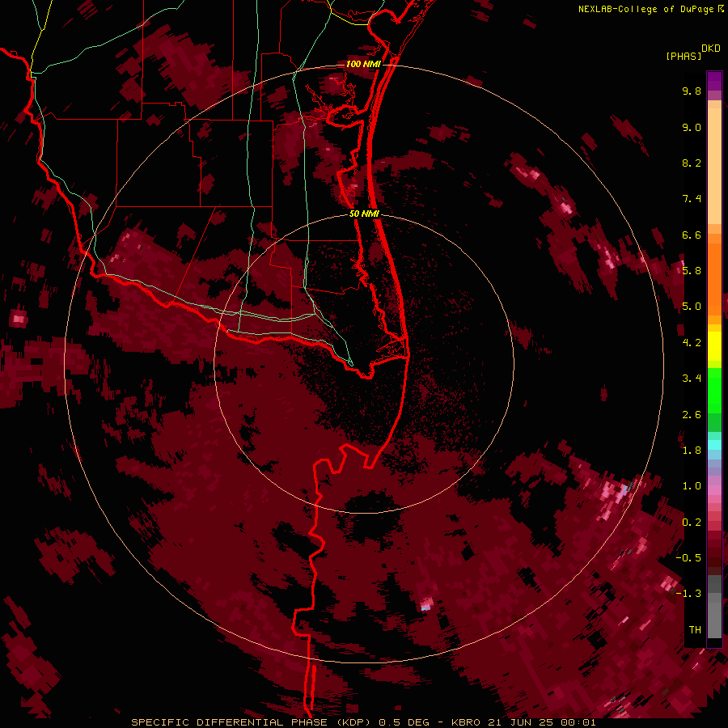
Task: Click the 5.8 value on the legend
Action: (x=692, y=271)
